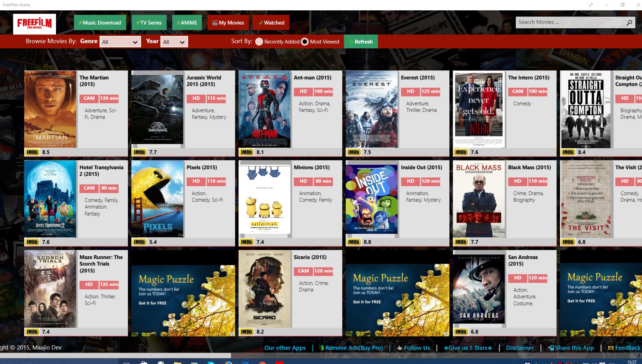This screenshot has height=364, width=642.
Task: Click CAM quality badge on The Martian
Action: [89, 99]
